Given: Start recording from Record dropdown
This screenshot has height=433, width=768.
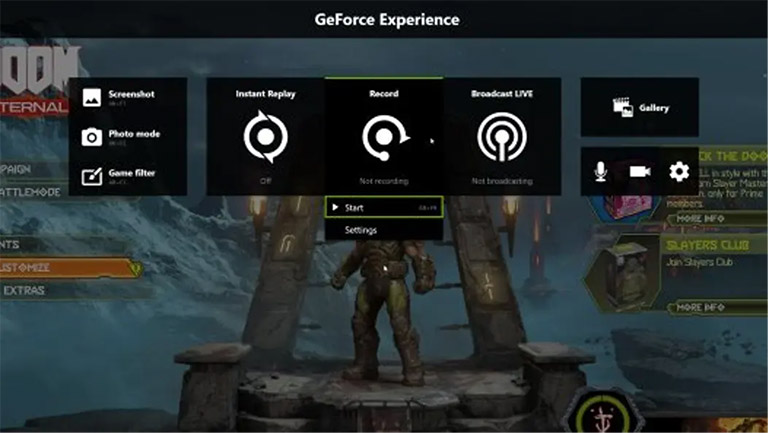Looking at the screenshot, I should [x=384, y=207].
